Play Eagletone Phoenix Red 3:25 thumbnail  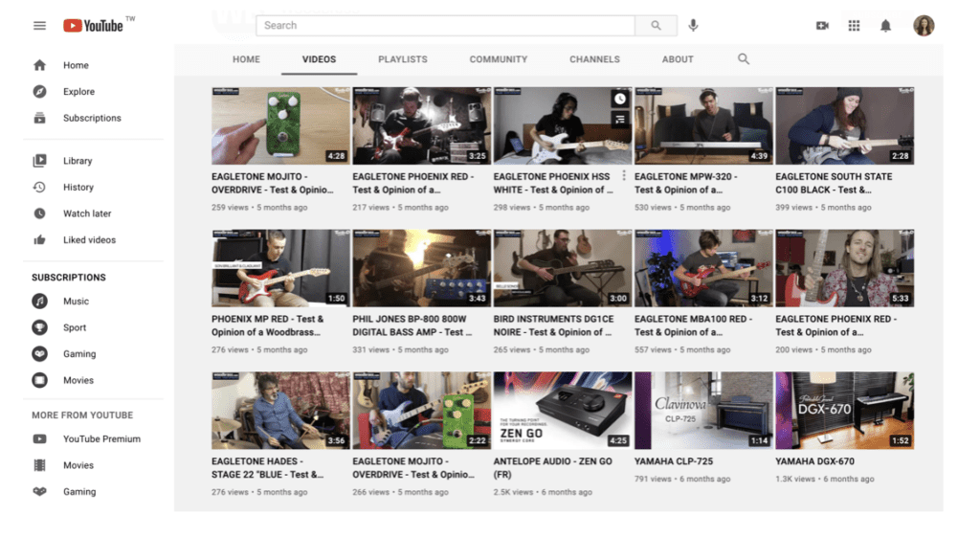click(421, 125)
